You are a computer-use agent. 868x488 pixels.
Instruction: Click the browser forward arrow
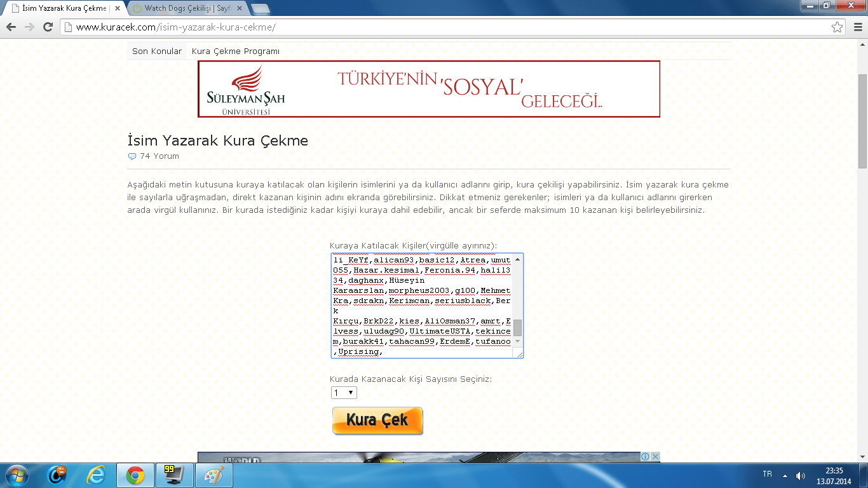pyautogui.click(x=29, y=27)
